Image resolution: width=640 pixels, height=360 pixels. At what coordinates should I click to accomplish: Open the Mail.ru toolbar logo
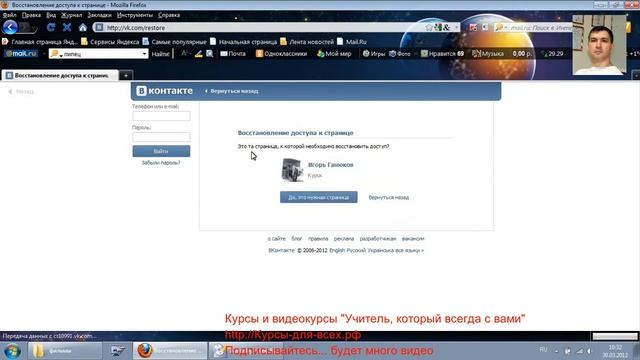pos(21,53)
